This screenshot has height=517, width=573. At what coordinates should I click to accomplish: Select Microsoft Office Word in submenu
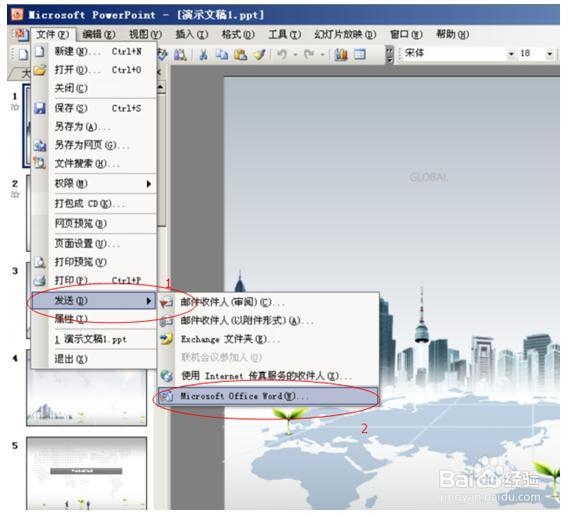[268, 396]
